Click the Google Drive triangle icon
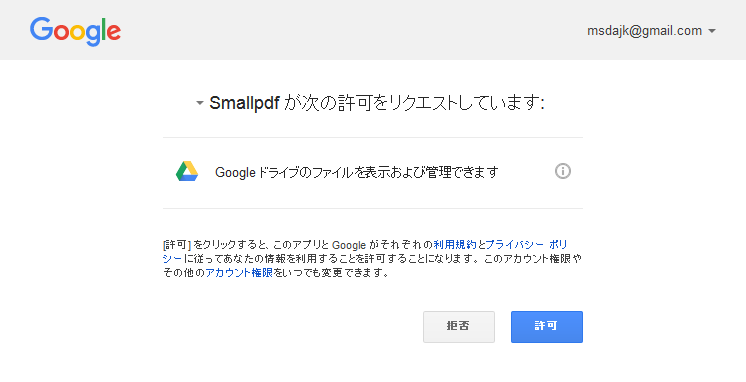 [x=187, y=171]
